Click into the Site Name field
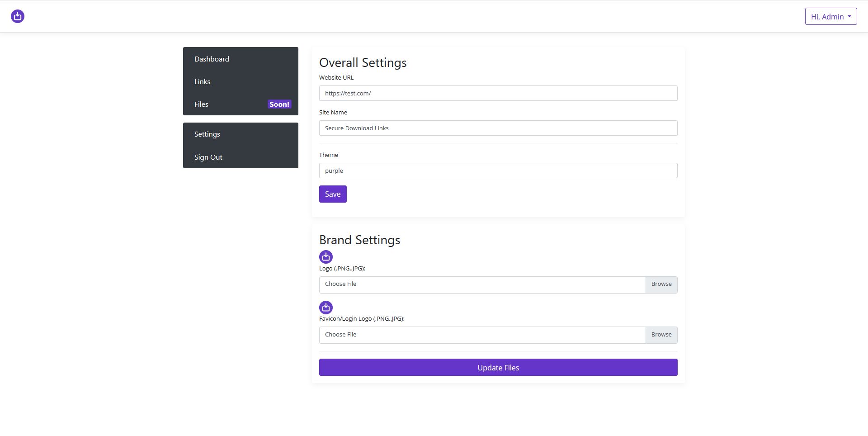This screenshot has width=868, height=436. 498,128
